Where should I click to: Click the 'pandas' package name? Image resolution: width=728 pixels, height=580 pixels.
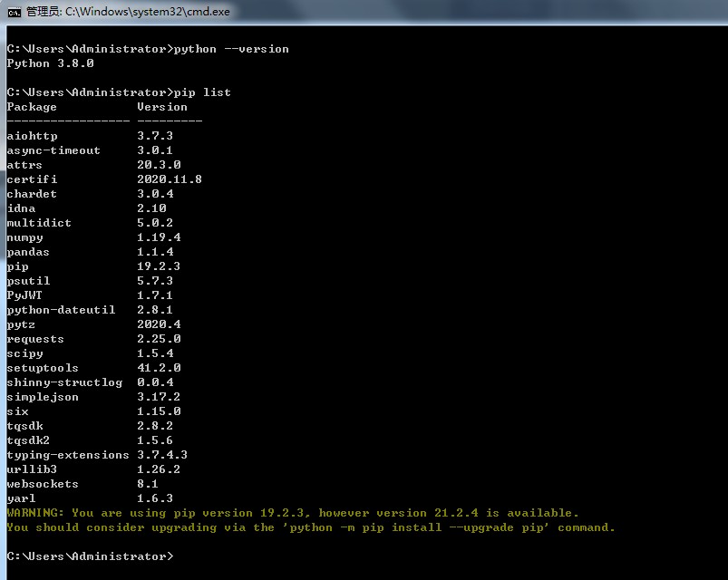tap(28, 252)
